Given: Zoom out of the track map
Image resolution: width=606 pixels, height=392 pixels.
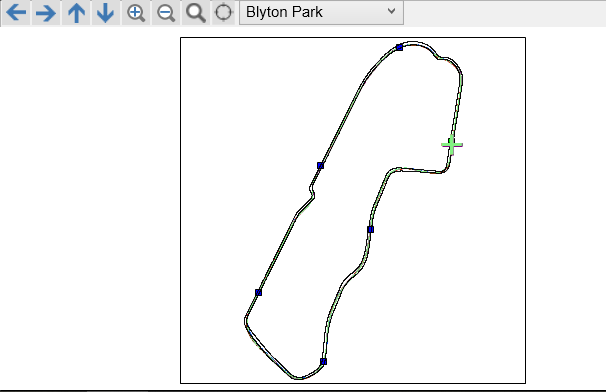Looking at the screenshot, I should (166, 13).
